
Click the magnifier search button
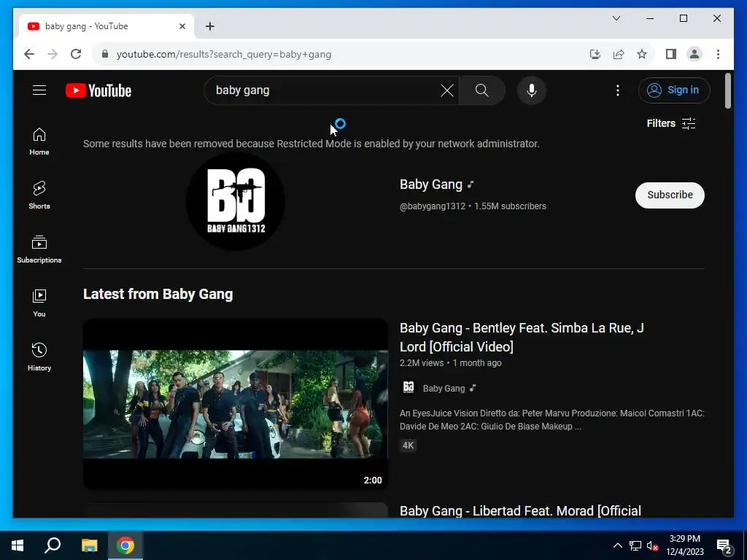(481, 90)
